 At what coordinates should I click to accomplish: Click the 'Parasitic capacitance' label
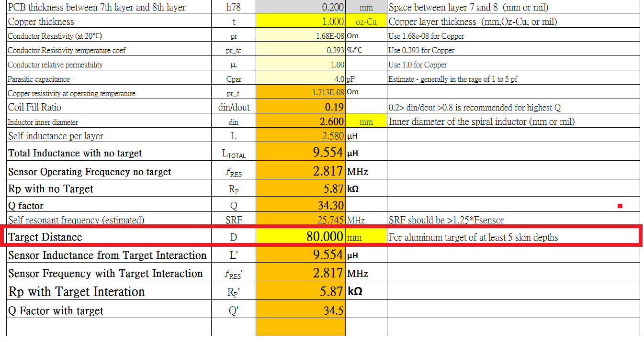point(39,79)
